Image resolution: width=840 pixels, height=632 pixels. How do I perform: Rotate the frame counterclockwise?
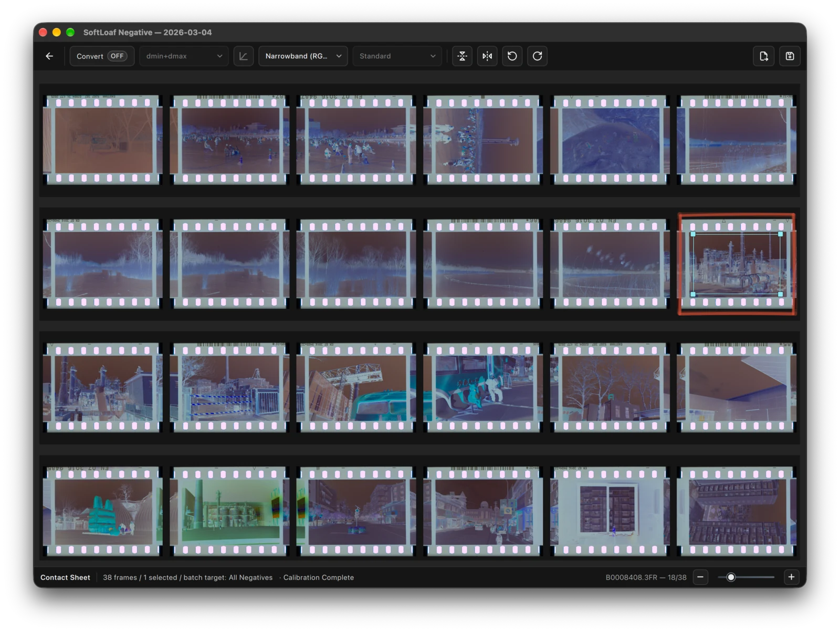[512, 56]
